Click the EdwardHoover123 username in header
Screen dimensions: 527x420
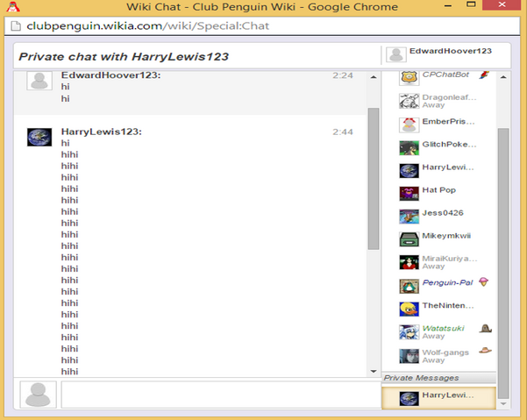(451, 51)
